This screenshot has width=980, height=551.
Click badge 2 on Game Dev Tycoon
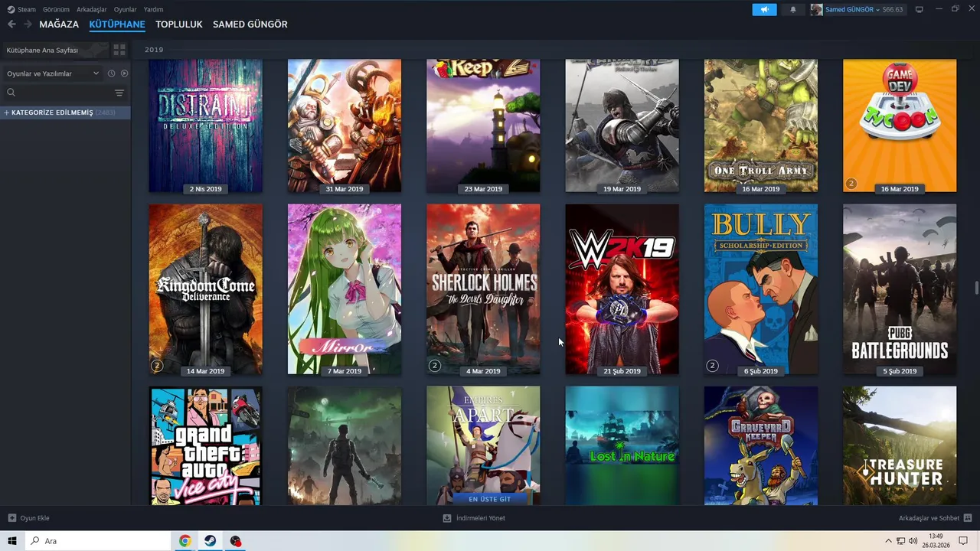(x=851, y=184)
